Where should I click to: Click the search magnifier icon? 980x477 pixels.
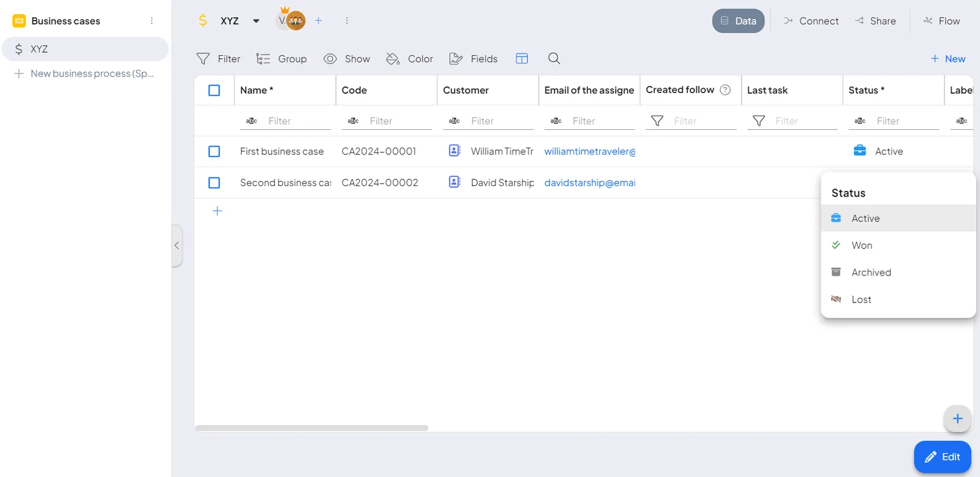[x=554, y=59]
